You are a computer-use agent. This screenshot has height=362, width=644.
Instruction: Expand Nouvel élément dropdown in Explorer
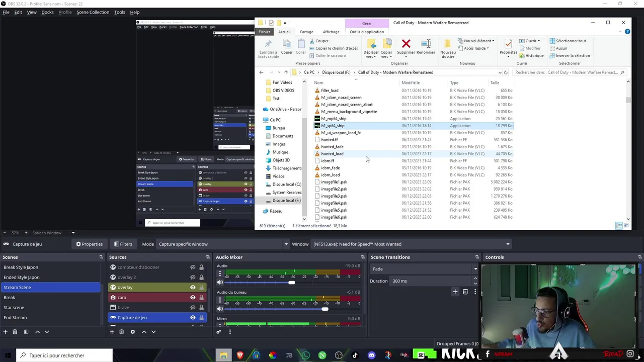click(x=475, y=41)
